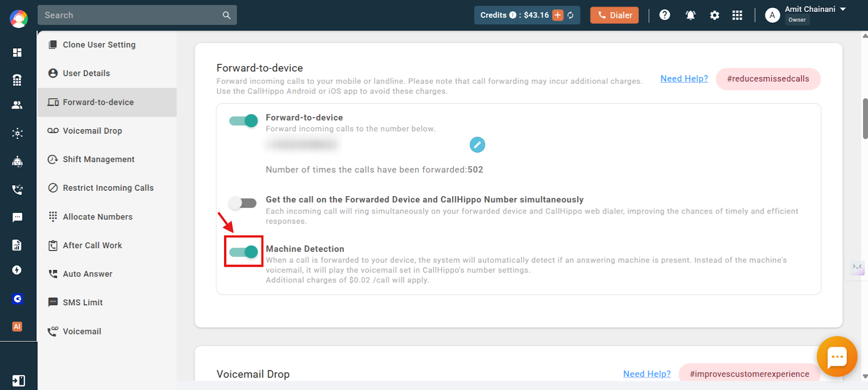
Task: Open the SMS chat bubble icon in sidebar
Action: [17, 217]
